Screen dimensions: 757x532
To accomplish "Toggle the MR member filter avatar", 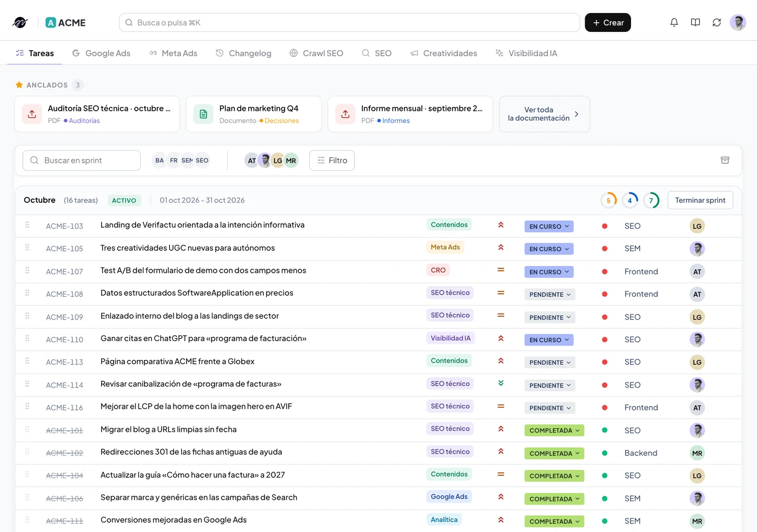I will click(291, 161).
